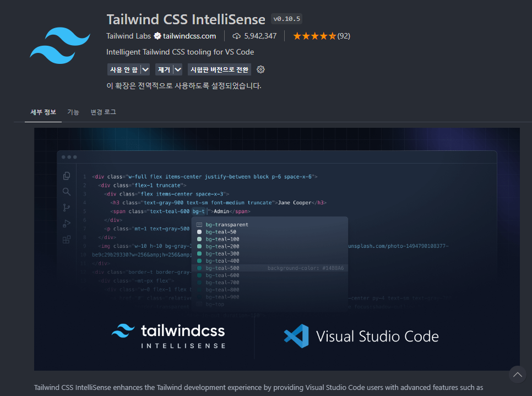Click the Tailwind CSS IntelliSense title
This screenshot has height=396, width=532.
(x=186, y=19)
